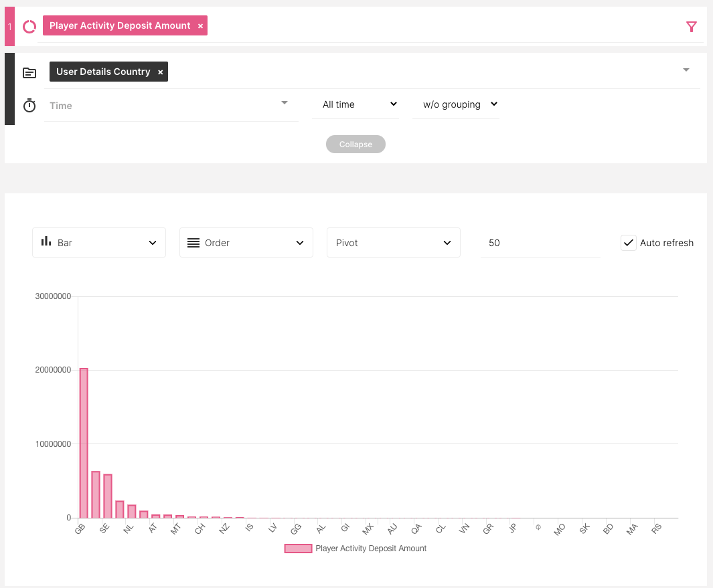The height and width of the screenshot is (588, 713).
Task: Click the stopwatch time icon
Action: pyautogui.click(x=29, y=106)
